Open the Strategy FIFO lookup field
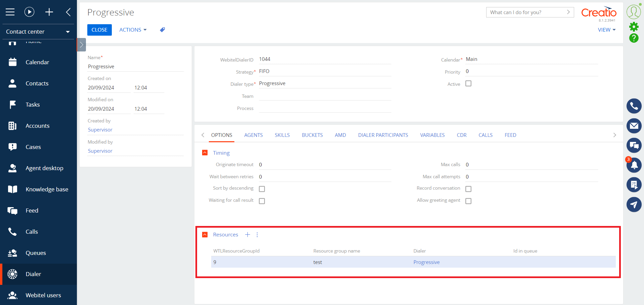Image resolution: width=644 pixels, height=305 pixels. tap(325, 71)
